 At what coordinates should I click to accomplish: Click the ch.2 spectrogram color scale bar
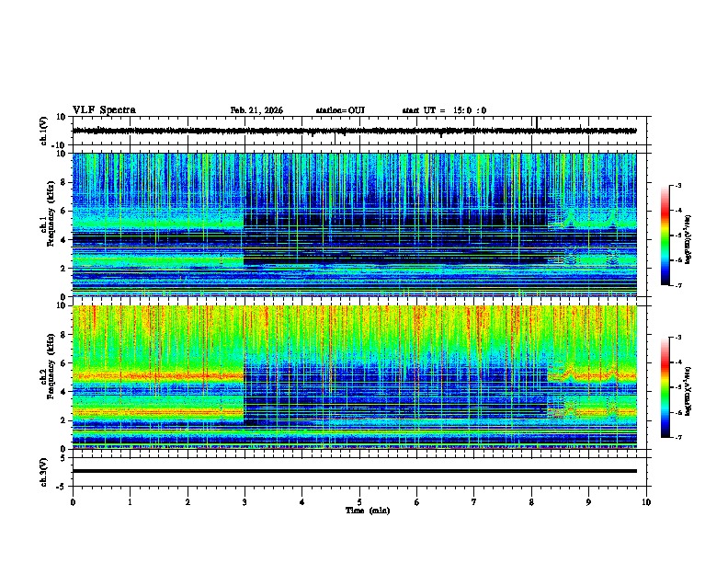click(665, 387)
